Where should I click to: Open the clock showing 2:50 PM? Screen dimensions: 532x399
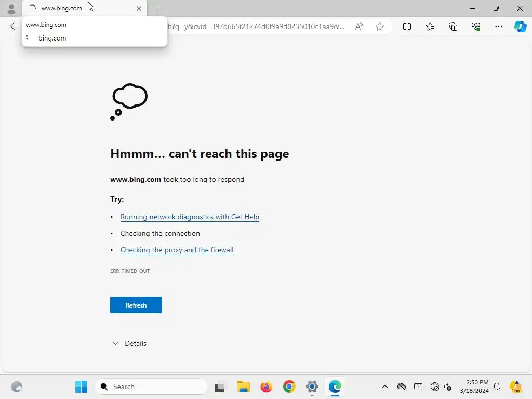[474, 387]
